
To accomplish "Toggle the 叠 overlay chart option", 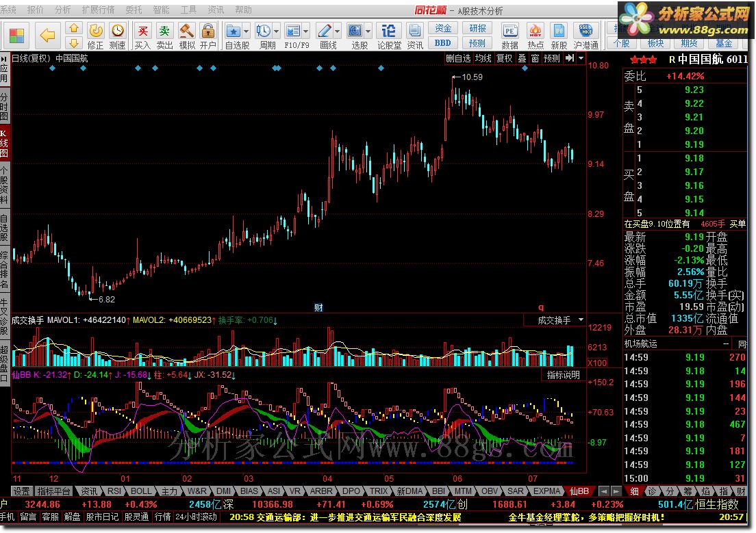I will coord(522,58).
